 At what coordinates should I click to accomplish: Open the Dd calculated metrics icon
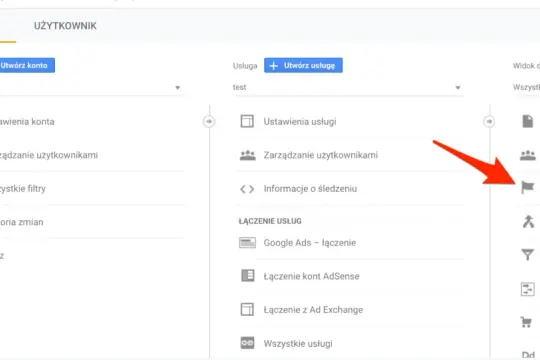[528, 355]
